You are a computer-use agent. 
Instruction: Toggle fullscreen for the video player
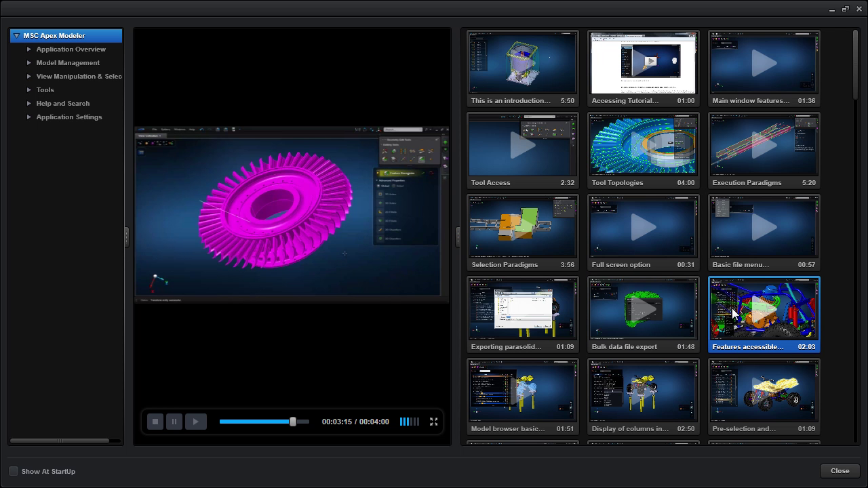(434, 422)
